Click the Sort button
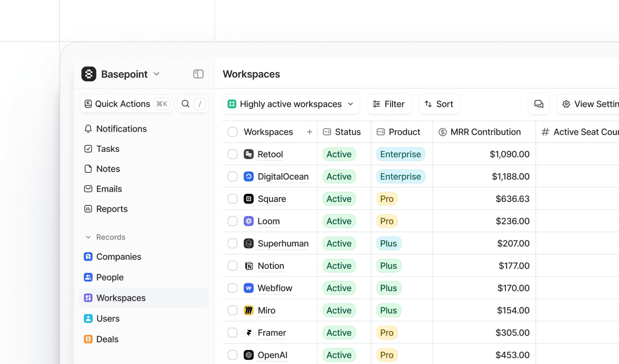This screenshot has width=619, height=364. tap(439, 104)
